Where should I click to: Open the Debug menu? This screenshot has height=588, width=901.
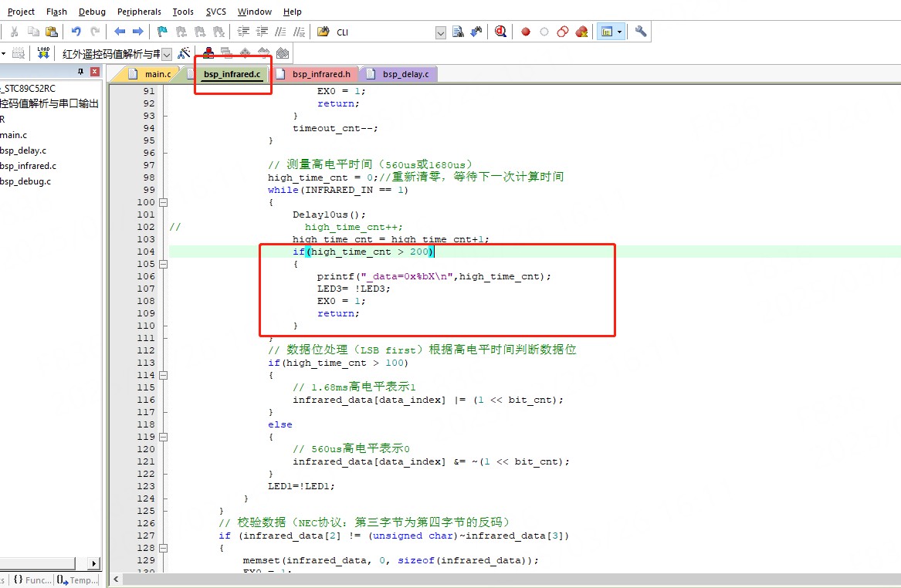(x=92, y=12)
